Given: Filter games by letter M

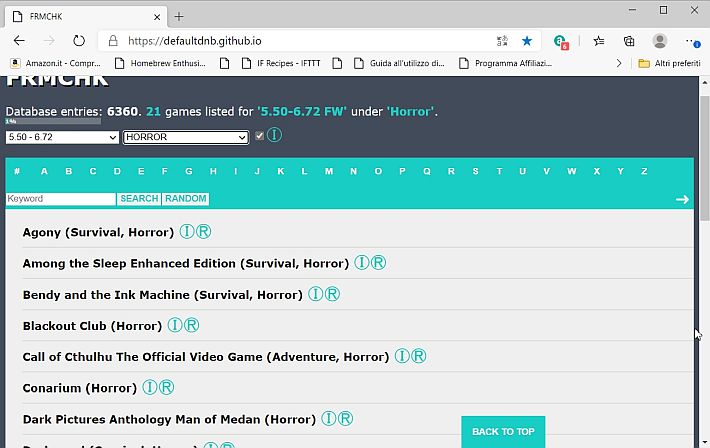Looking at the screenshot, I should (329, 171).
